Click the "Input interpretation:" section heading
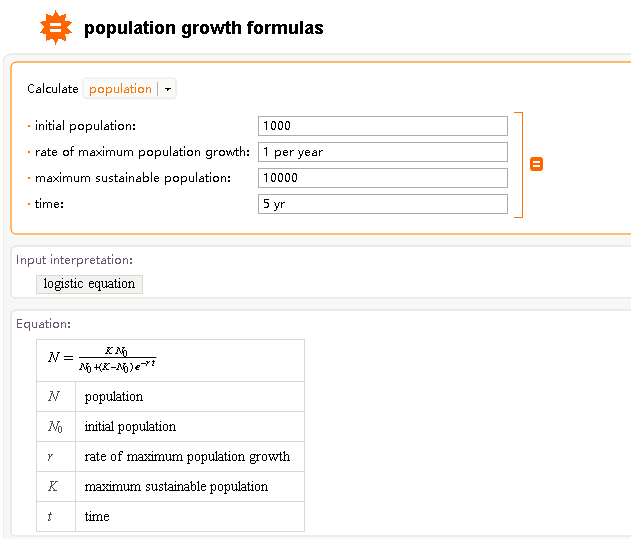This screenshot has height=539, width=631. tap(74, 260)
